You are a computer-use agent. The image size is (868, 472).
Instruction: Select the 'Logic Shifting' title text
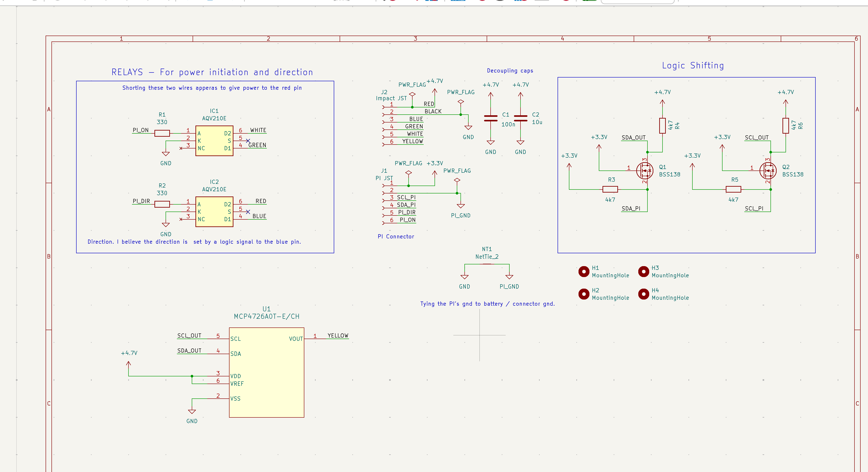[693, 65]
